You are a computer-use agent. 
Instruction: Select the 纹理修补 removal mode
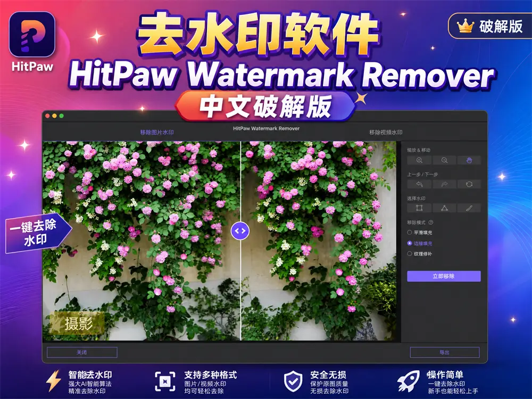[420, 254]
